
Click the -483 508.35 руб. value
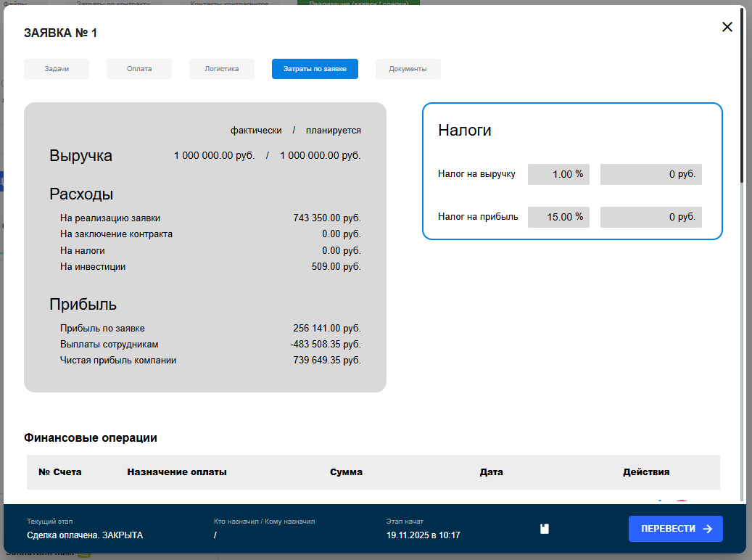pyautogui.click(x=326, y=344)
